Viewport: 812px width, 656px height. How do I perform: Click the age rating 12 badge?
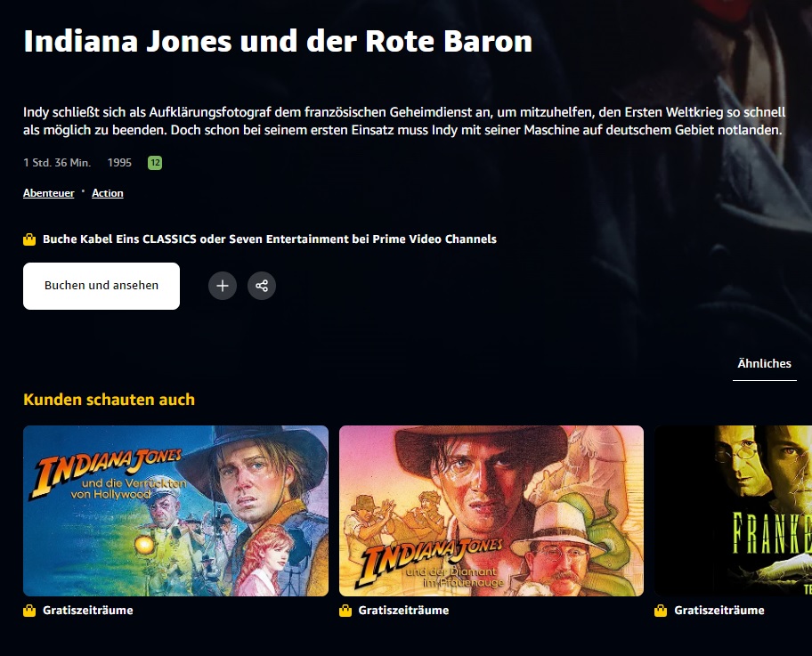(155, 163)
